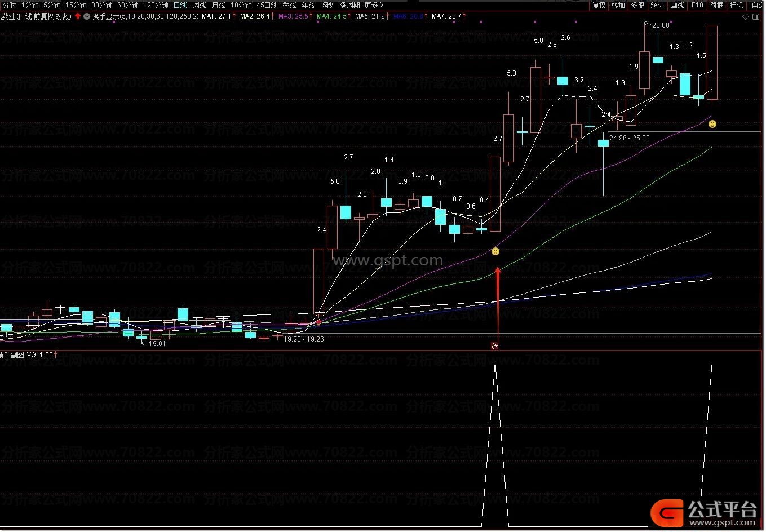The height and width of the screenshot is (532, 766).
Task: Toggle the 简框 simple frame
Action: (717, 5)
